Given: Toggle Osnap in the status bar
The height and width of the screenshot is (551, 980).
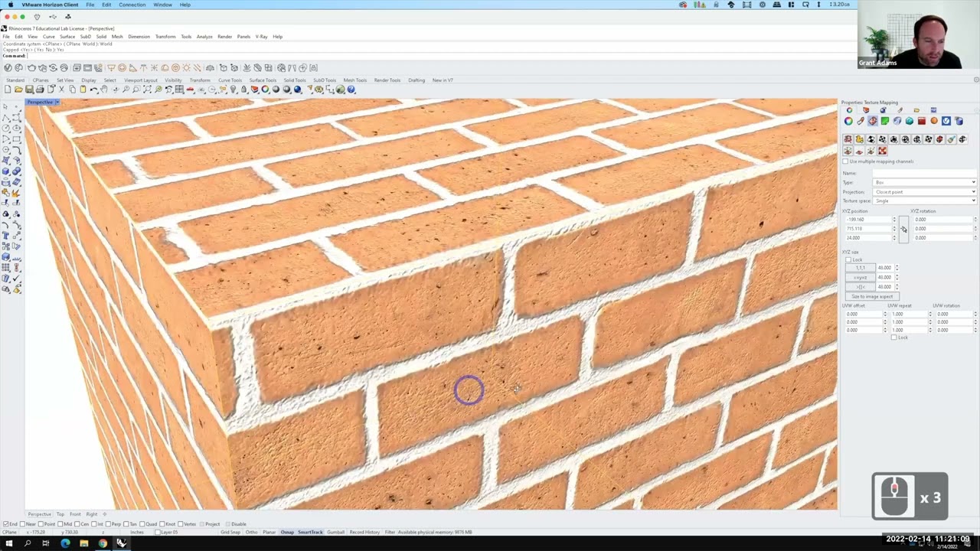Looking at the screenshot, I should pyautogui.click(x=287, y=532).
